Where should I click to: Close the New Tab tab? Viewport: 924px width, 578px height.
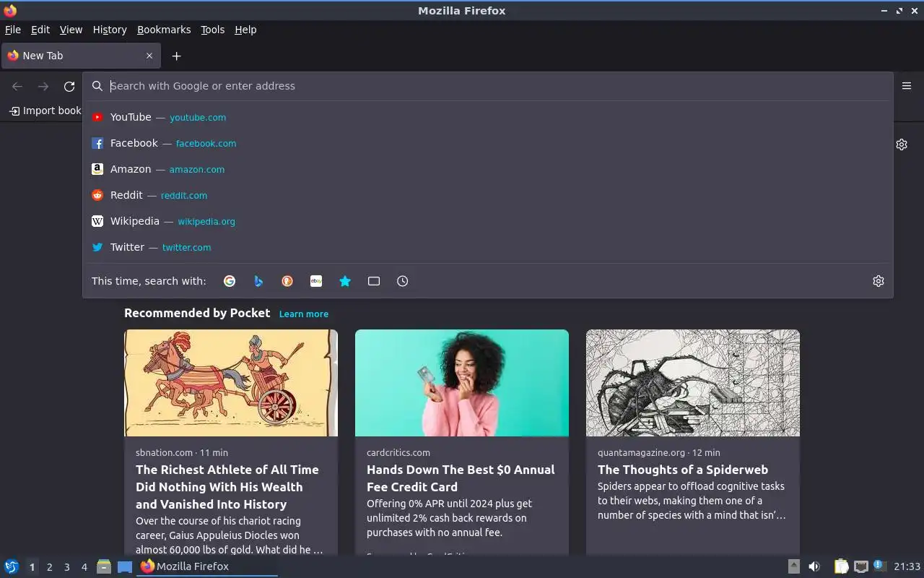pos(149,56)
